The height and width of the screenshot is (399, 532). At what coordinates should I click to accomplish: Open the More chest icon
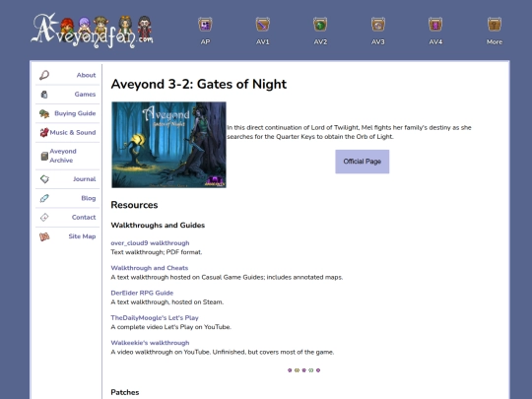point(495,25)
